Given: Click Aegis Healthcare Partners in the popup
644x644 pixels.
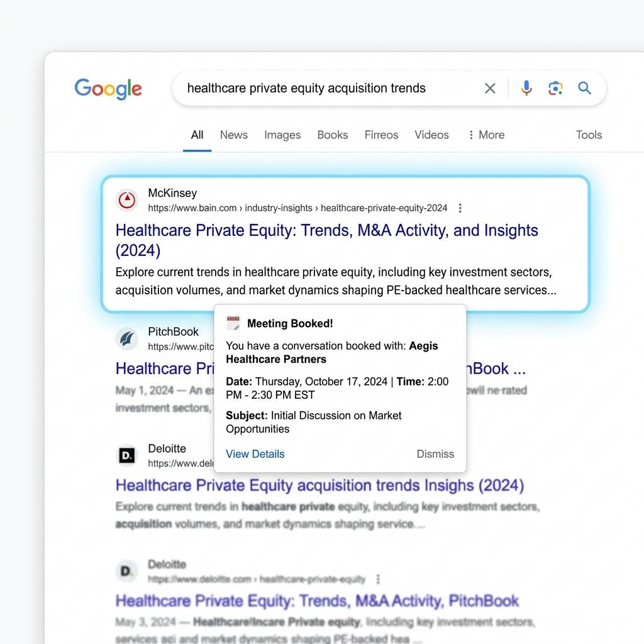Looking at the screenshot, I should [332, 352].
